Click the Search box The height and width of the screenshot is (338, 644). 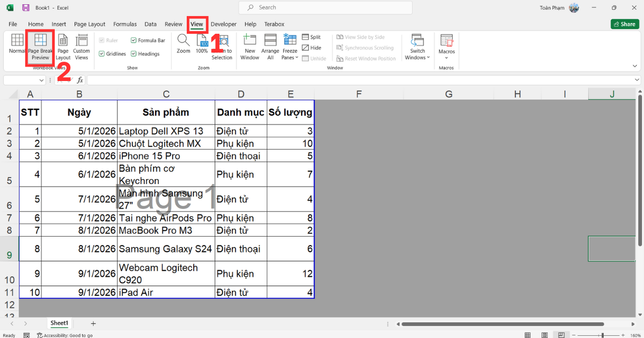[326, 8]
